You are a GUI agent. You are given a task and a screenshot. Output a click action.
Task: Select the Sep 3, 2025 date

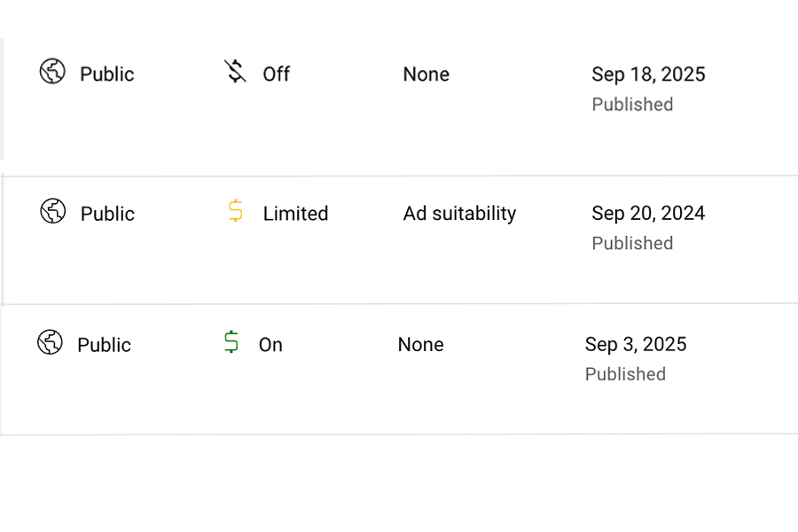pyautogui.click(x=636, y=344)
